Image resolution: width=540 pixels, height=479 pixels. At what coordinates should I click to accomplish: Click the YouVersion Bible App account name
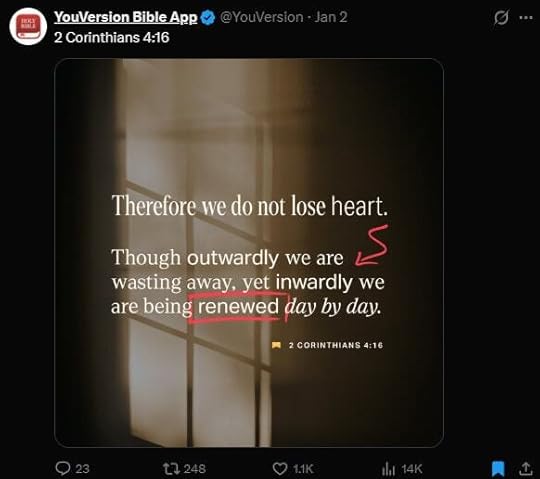coord(126,17)
